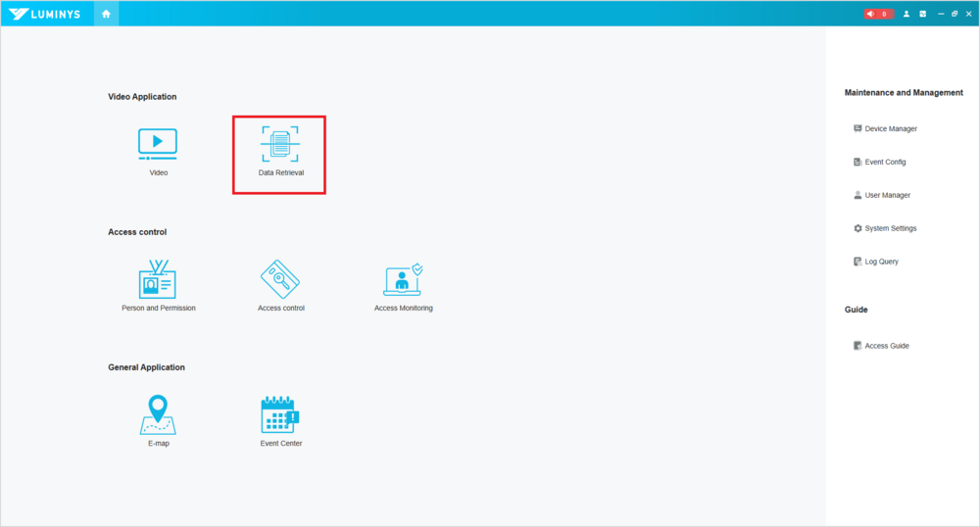Viewport: 980px width, 527px height.
Task: Restore down the application window
Action: 955,14
